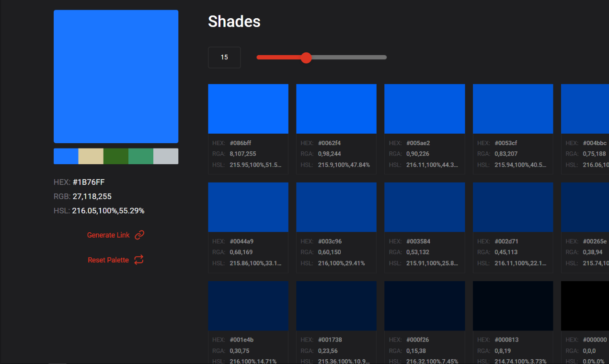Select the tan swatch in the palette strip
Screen dimensions: 609x364
pos(91,156)
